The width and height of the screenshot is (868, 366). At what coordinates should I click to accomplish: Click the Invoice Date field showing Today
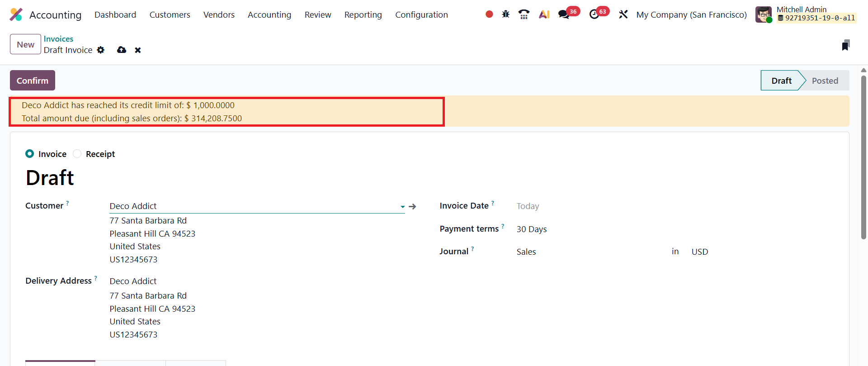coord(528,206)
